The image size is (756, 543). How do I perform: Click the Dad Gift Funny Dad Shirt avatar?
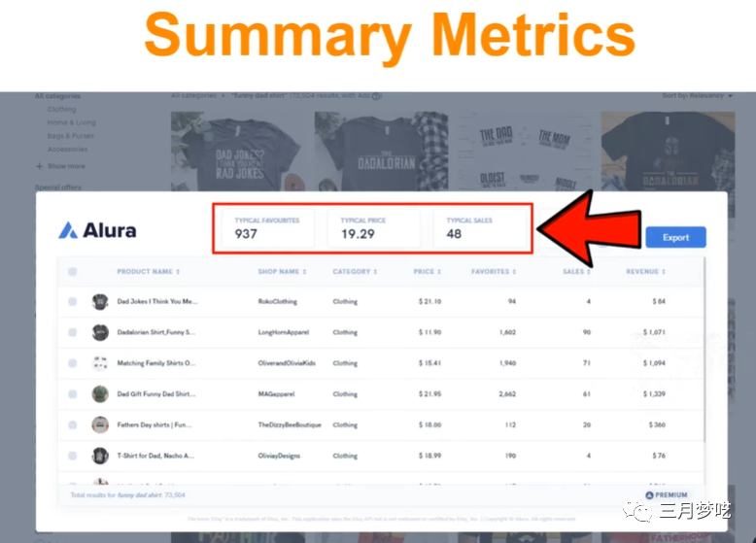coord(100,394)
